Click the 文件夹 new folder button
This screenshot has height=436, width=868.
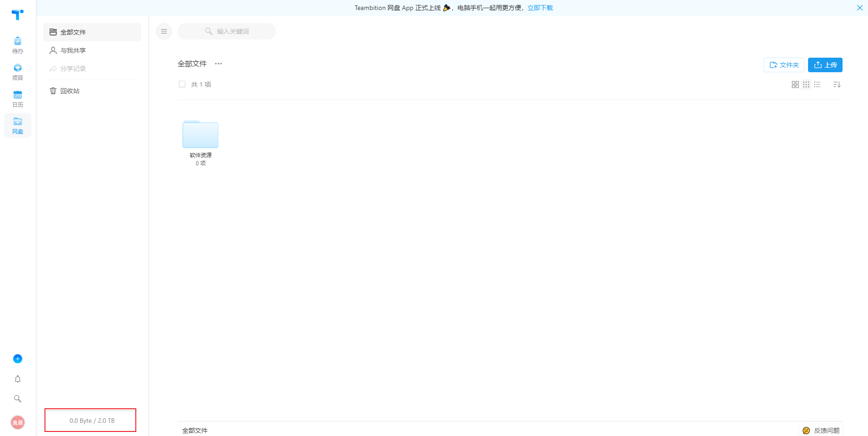tap(784, 65)
